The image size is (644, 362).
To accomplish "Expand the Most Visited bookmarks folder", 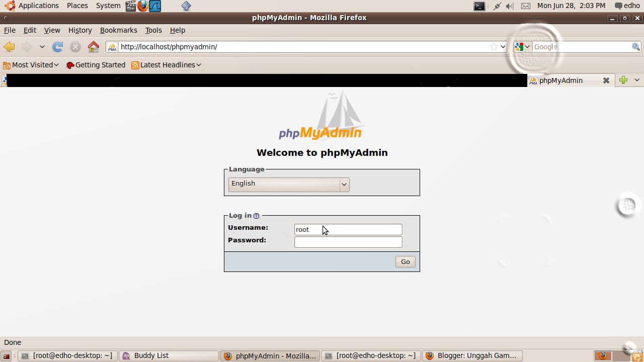I will 31,65.
